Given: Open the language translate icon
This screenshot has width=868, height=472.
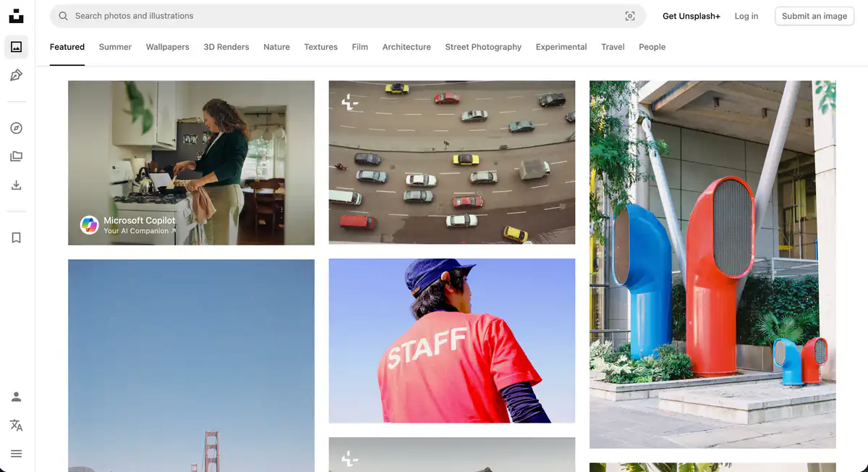Looking at the screenshot, I should [16, 425].
